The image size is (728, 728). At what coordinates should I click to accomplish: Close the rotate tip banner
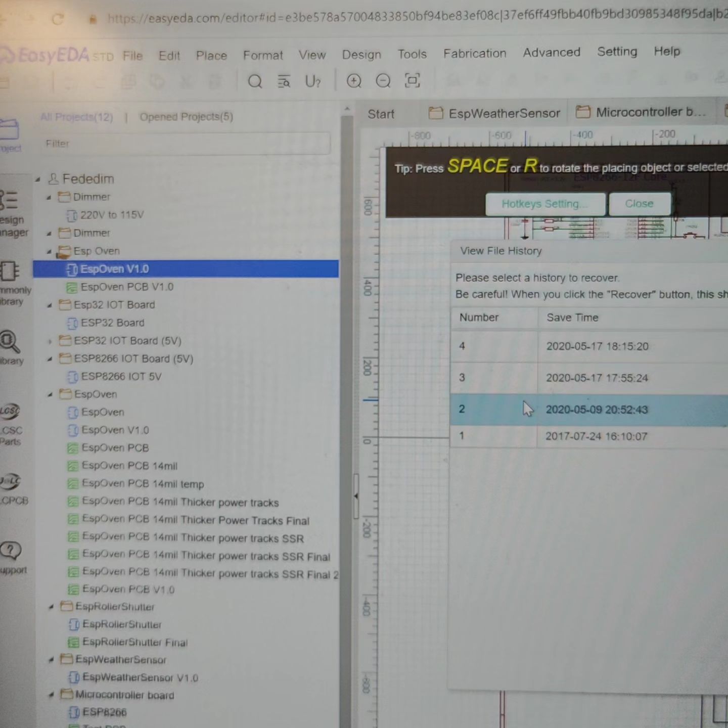click(x=640, y=204)
